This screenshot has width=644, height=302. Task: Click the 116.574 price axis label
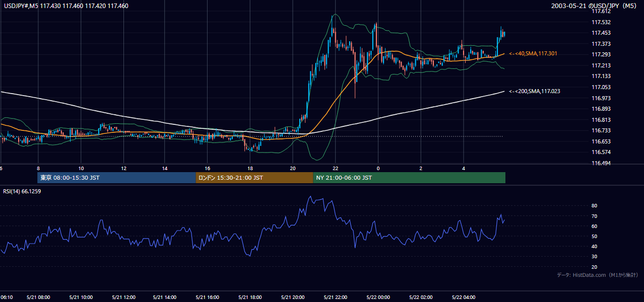point(601,152)
